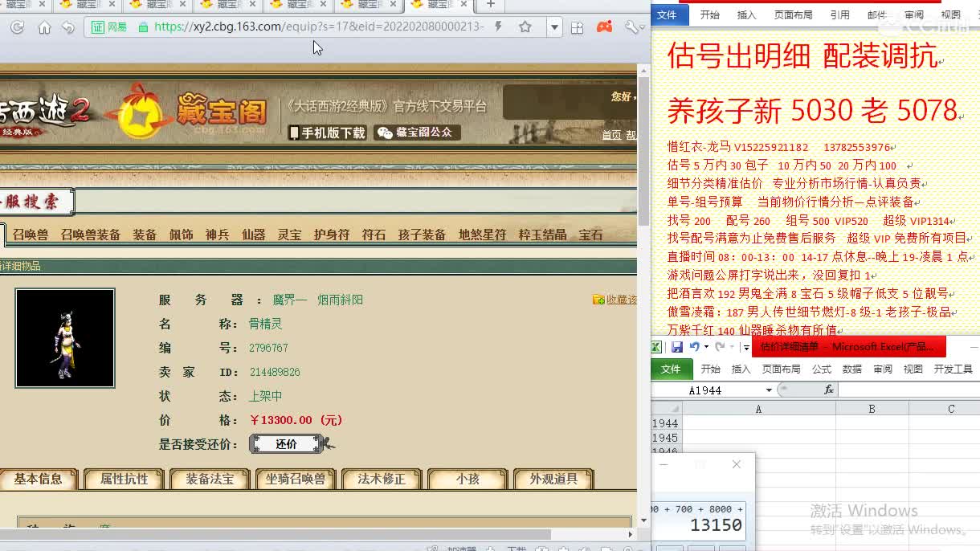Screen dimensions: 980x551
Task: Switch to 装备法宝 tab
Action: 210,479
